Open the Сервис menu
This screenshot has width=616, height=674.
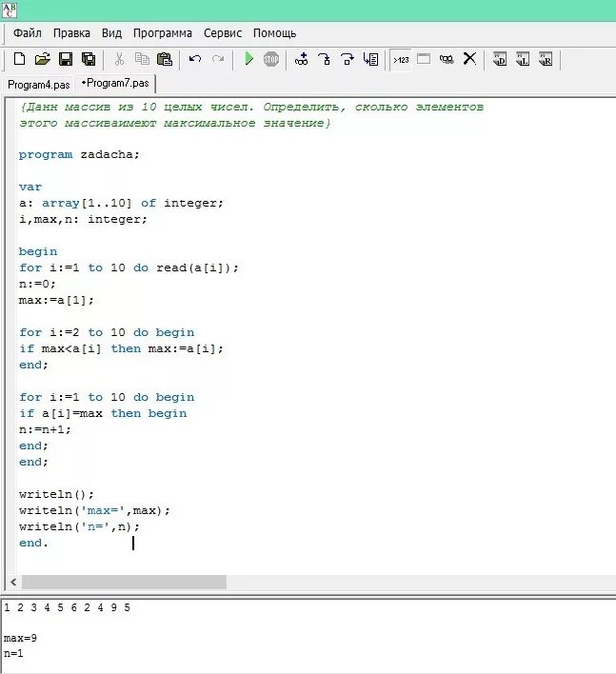[223, 33]
